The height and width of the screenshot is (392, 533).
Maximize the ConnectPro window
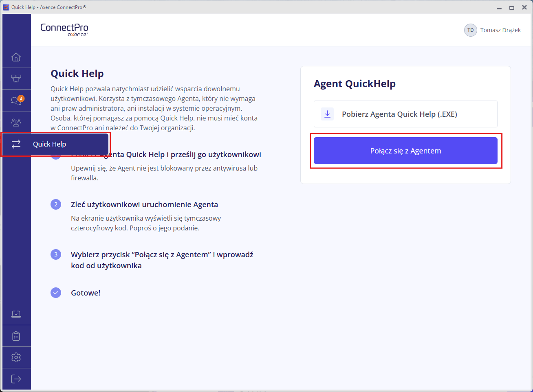[512, 7]
